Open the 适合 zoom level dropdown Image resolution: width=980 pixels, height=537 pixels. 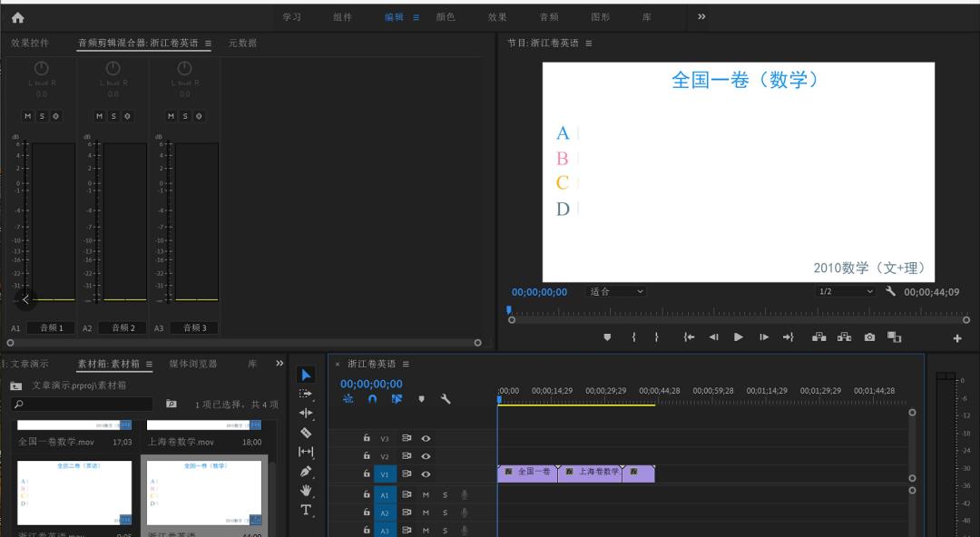click(x=617, y=292)
